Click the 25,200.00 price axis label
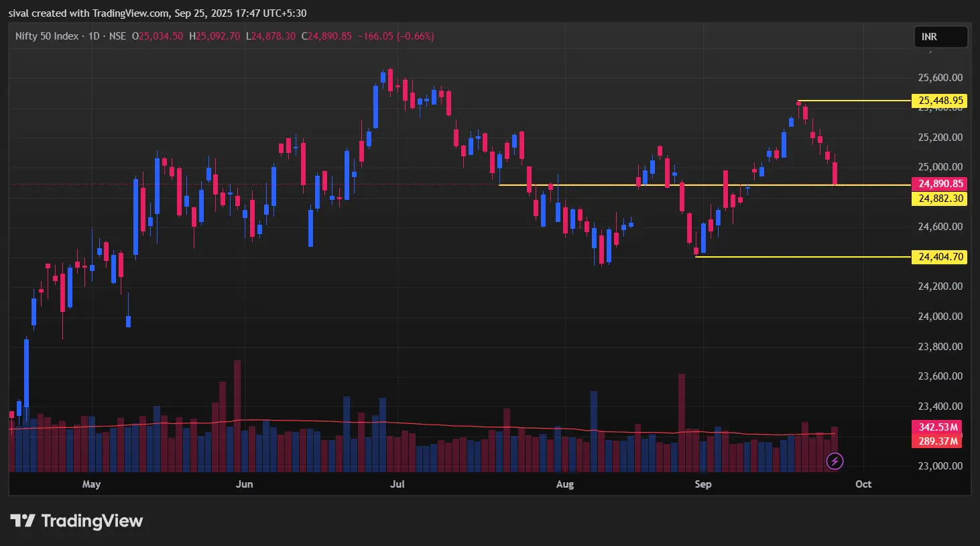The height and width of the screenshot is (546, 980). coord(940,138)
